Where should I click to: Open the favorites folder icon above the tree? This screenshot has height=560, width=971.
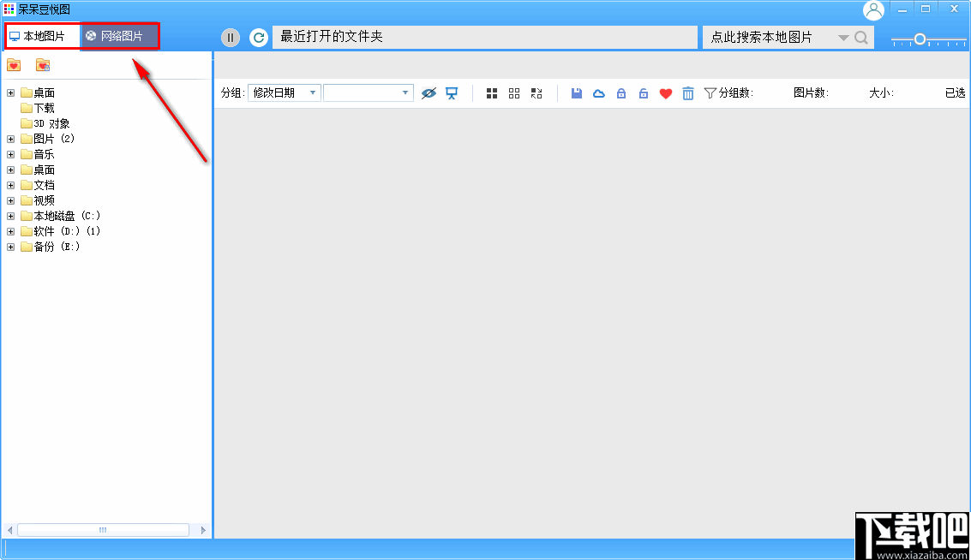13,64
